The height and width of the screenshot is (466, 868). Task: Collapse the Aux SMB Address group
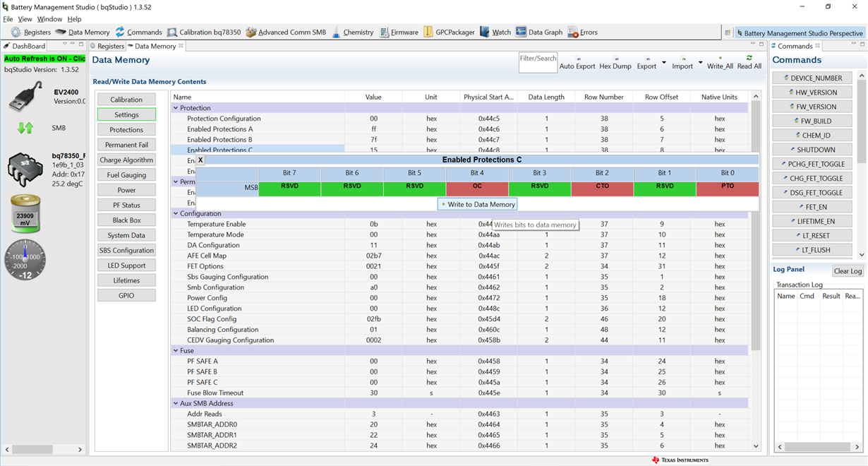tap(176, 403)
